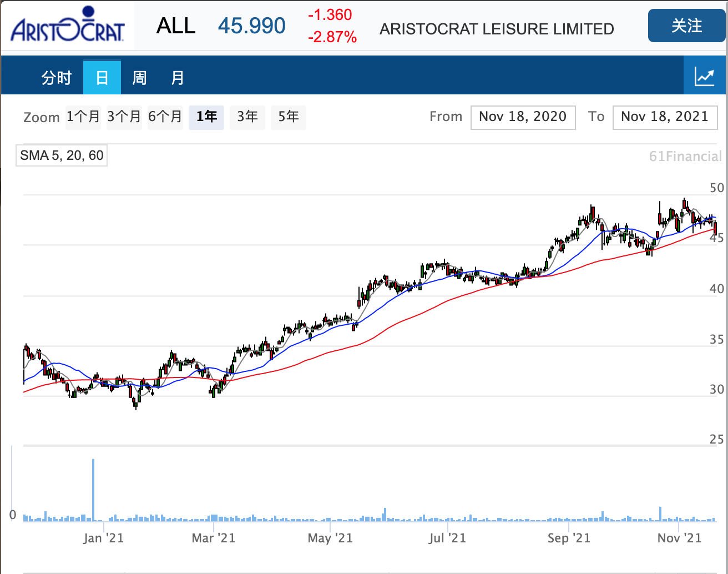Switch to the 周 weekly tab
Screen dimensions: 728x574
pos(139,78)
